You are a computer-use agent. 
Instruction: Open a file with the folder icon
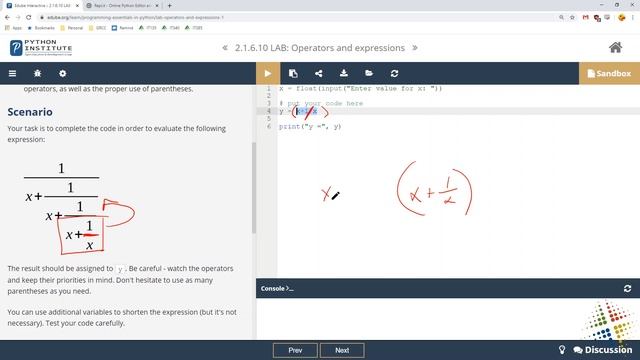click(369, 73)
